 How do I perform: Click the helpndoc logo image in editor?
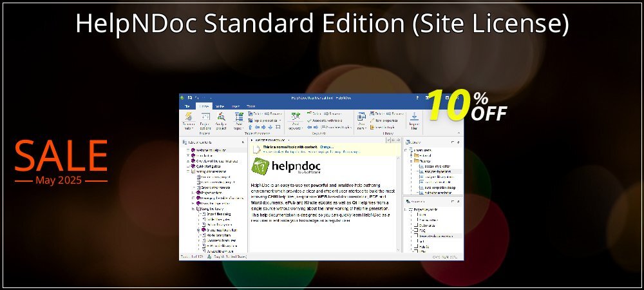click(x=286, y=167)
